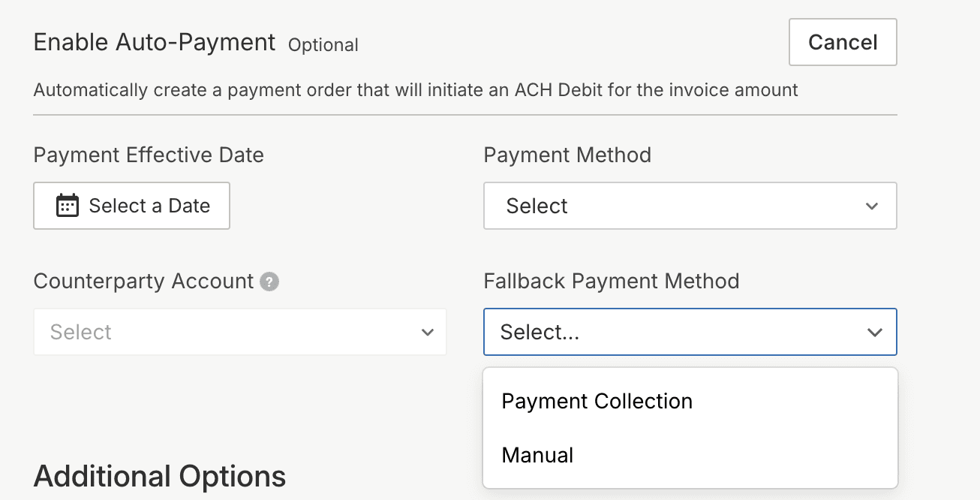
Task: Click the Counterparty Account help question-mark icon
Action: click(269, 282)
